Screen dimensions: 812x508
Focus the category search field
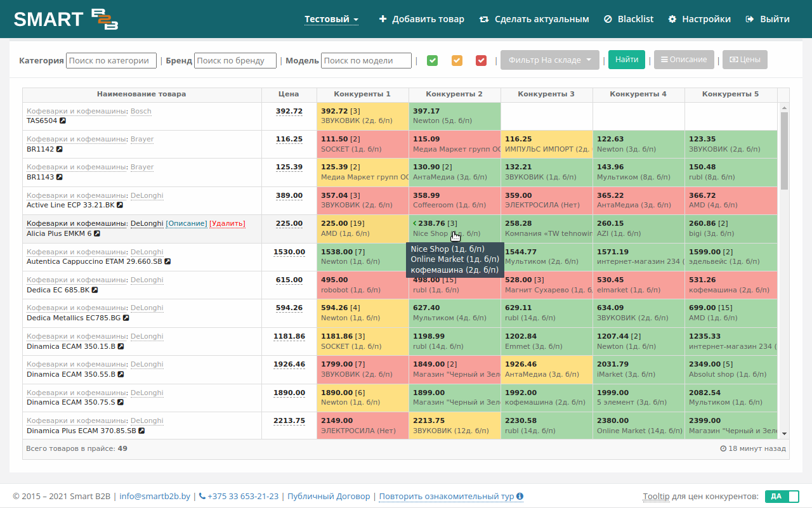point(111,60)
